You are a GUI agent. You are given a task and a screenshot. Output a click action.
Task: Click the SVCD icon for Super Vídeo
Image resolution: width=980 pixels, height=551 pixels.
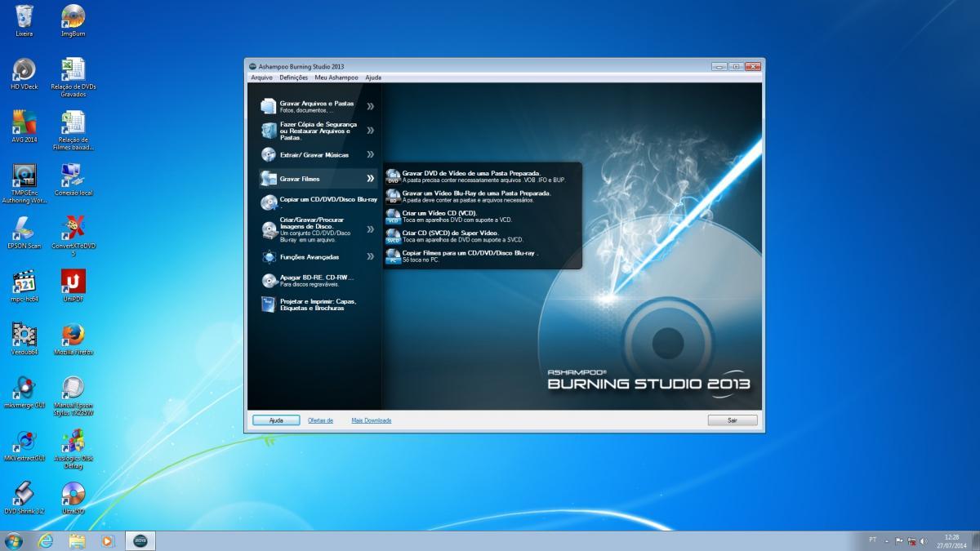pos(393,236)
